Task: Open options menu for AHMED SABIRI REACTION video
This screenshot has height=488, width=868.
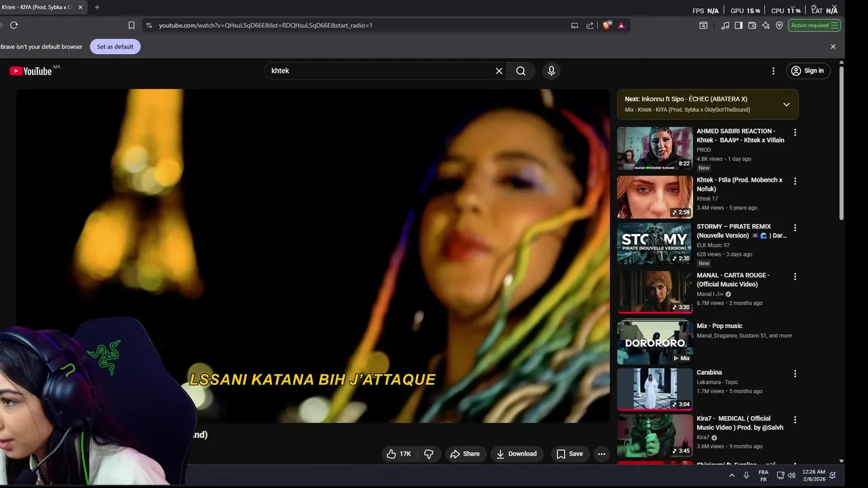Action: point(795,132)
